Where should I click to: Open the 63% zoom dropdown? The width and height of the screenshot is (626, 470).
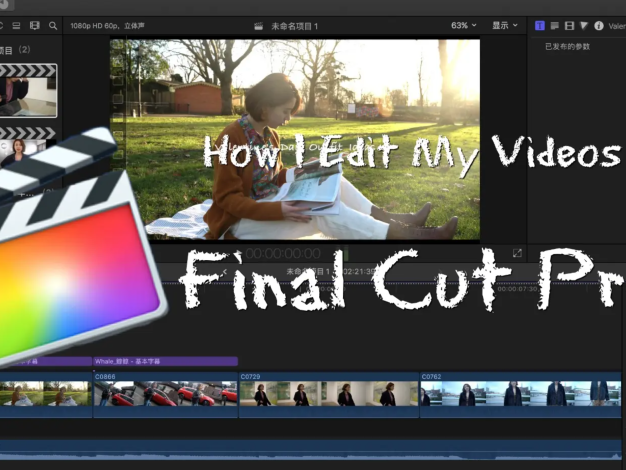[464, 26]
